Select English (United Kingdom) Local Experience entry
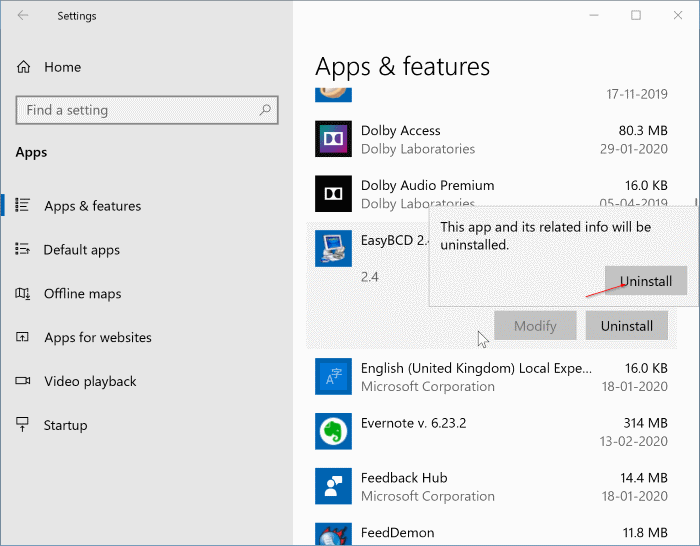The width and height of the screenshot is (700, 546). (x=476, y=368)
